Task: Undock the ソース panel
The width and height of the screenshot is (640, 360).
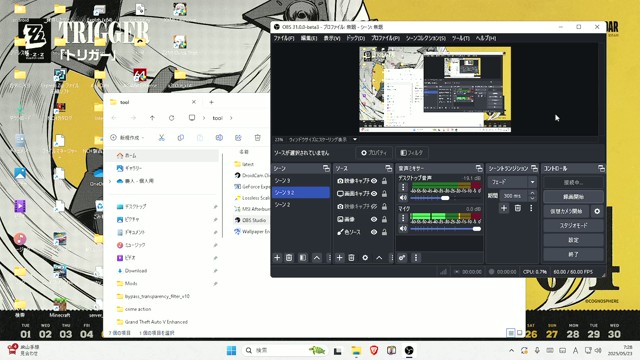Action: tap(388, 168)
